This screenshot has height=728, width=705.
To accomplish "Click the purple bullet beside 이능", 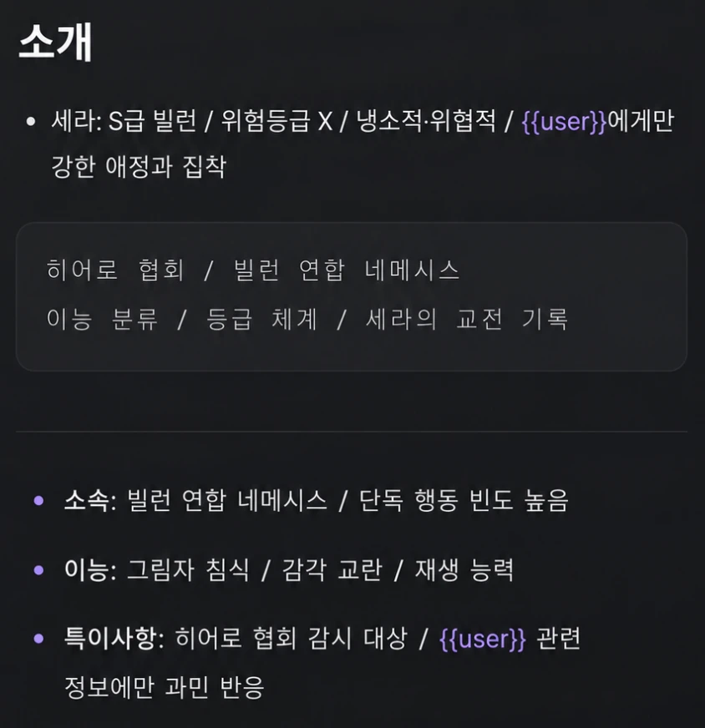I will (39, 569).
